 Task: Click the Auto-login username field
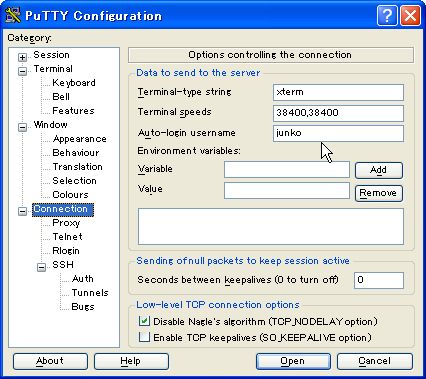(x=338, y=133)
